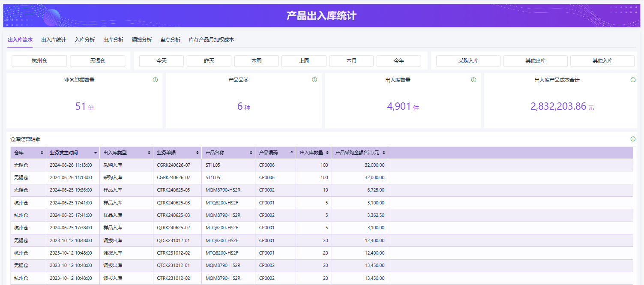The height and width of the screenshot is (285, 644).
Task: Open info icon beside 仓库经营明细 table
Action: (x=633, y=139)
